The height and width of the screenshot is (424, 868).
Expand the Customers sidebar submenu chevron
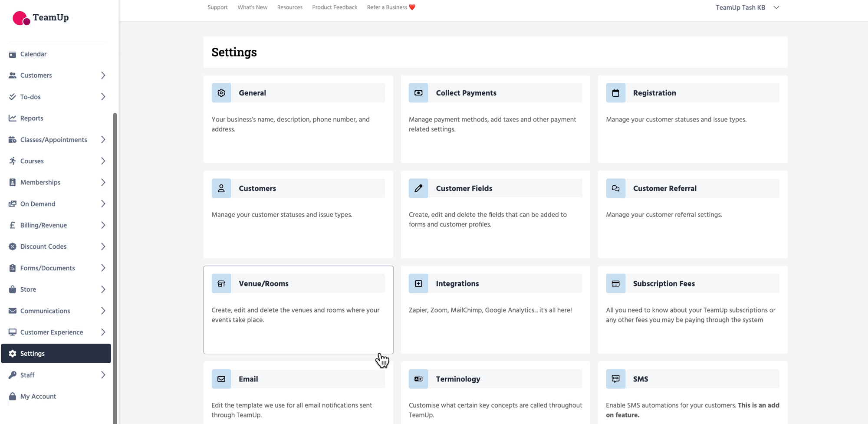pyautogui.click(x=103, y=76)
